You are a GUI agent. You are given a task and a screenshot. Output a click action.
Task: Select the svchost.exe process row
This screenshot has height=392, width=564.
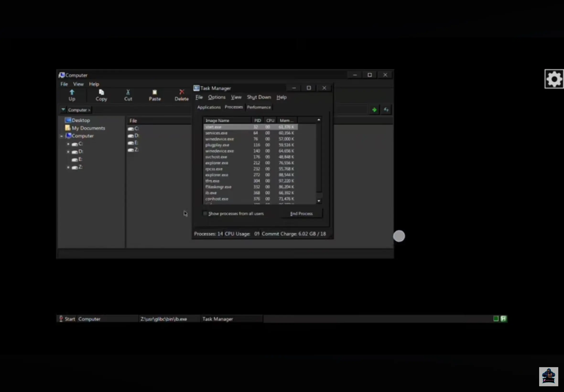coord(251,157)
